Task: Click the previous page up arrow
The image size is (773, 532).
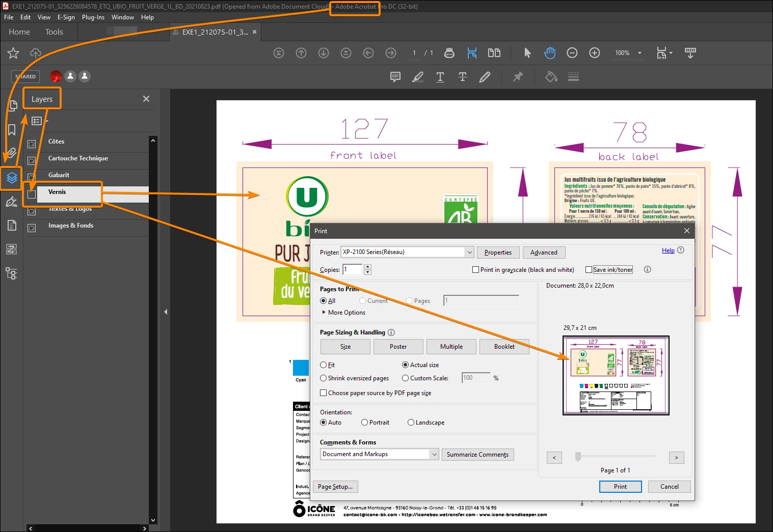Action: coord(301,53)
